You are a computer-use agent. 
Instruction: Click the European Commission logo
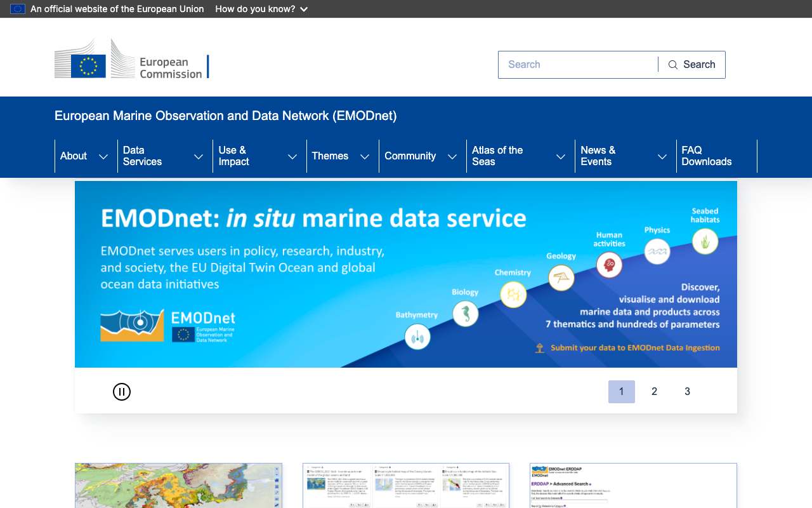(132, 59)
